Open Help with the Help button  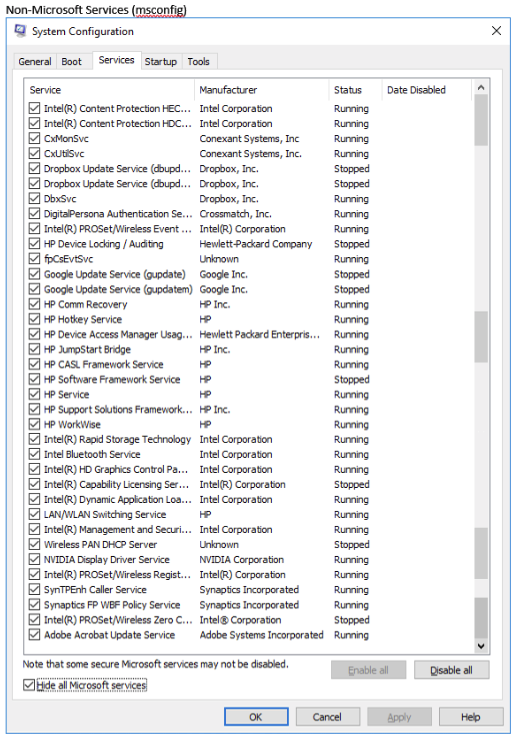(471, 717)
